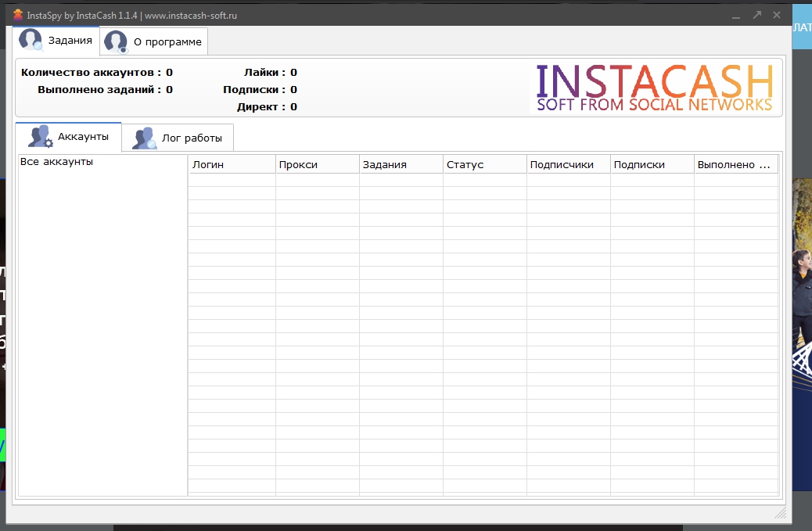Click the Подписки counter in stats panel
This screenshot has height=531, width=812.
(x=260, y=89)
